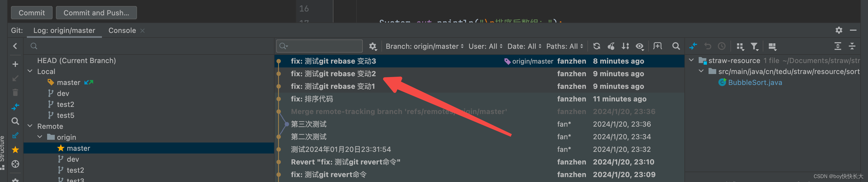Toggle the eye icon for log view options

639,46
